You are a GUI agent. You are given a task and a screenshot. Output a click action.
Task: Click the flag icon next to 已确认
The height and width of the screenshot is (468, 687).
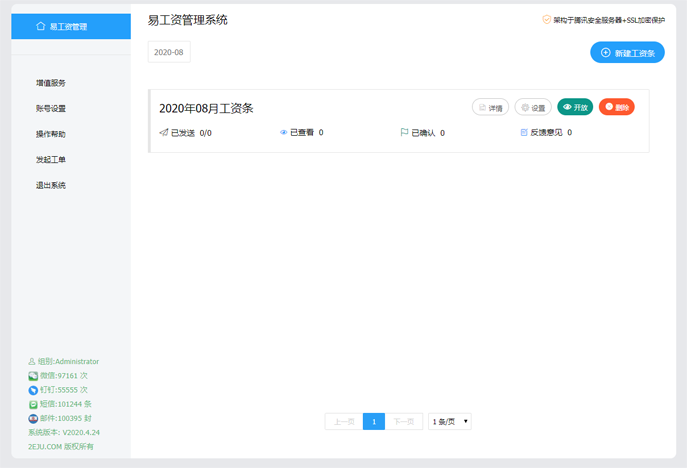(404, 132)
